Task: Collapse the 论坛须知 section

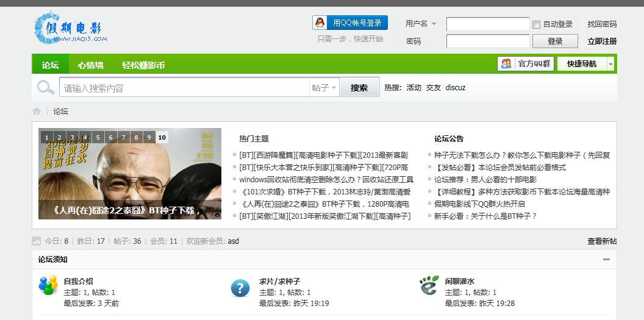Action: click(x=606, y=259)
